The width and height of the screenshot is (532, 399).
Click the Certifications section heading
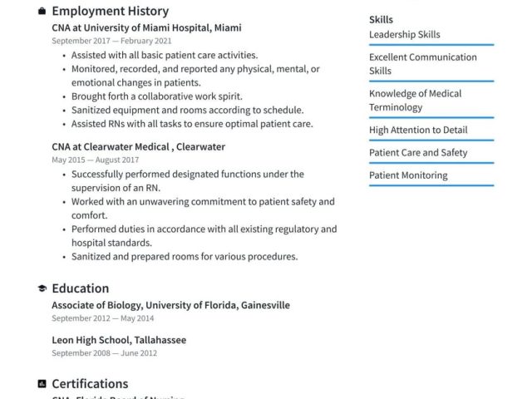coord(90,384)
